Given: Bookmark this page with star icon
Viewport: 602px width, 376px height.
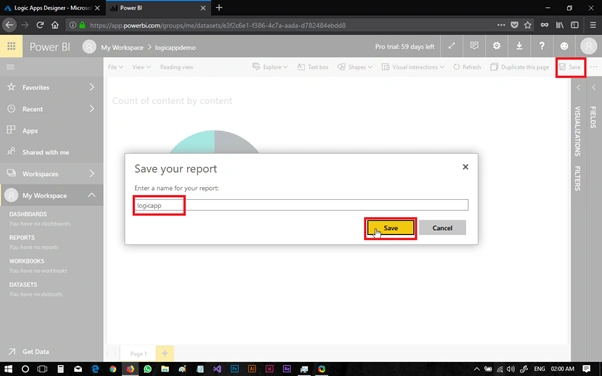Looking at the screenshot, I should click(x=528, y=25).
